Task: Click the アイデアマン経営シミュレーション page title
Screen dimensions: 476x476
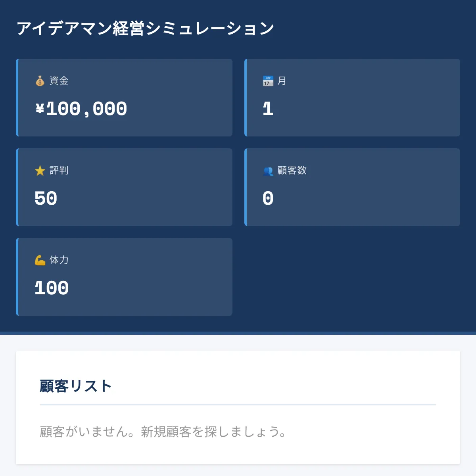Action: (x=145, y=29)
